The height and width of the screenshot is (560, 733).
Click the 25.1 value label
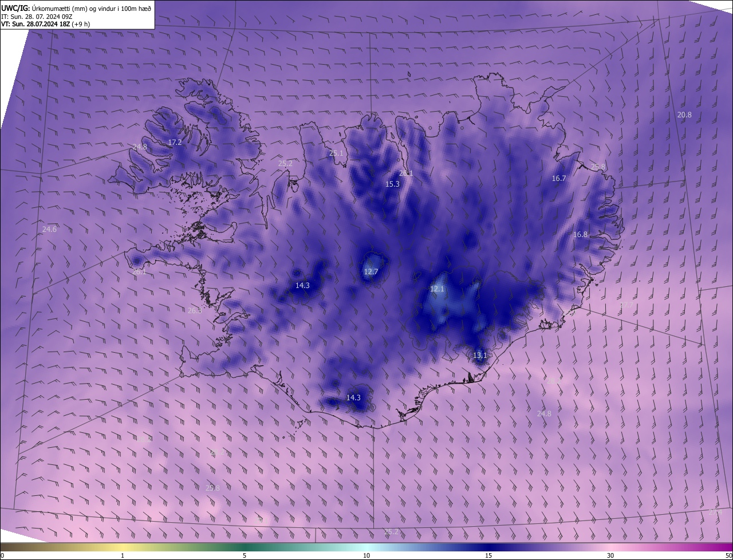(336, 153)
